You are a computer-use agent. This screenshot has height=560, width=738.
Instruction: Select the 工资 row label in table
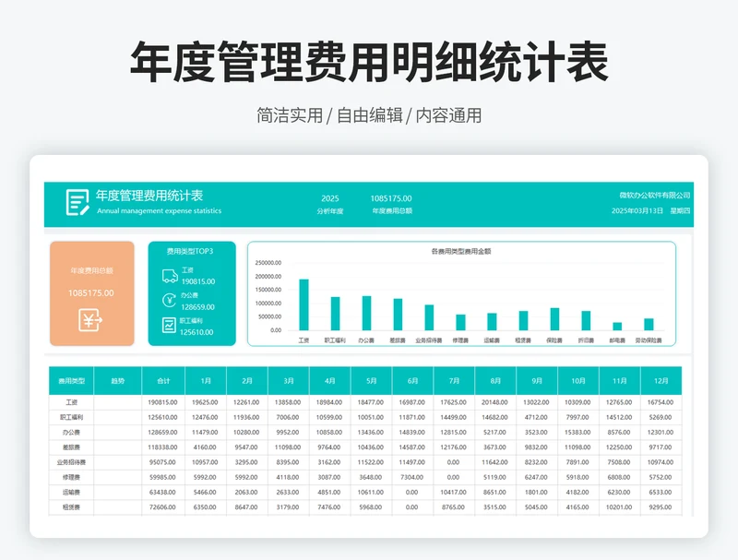point(72,402)
